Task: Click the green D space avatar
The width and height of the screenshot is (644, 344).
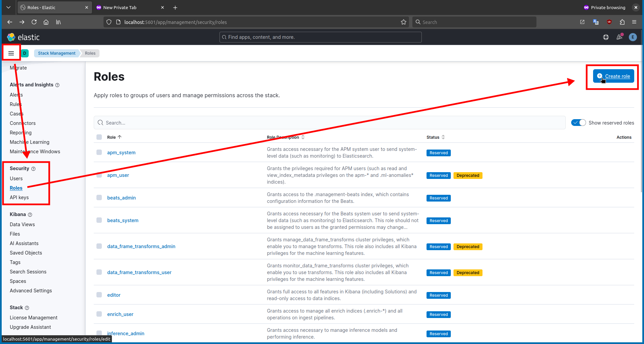Action: 25,53
